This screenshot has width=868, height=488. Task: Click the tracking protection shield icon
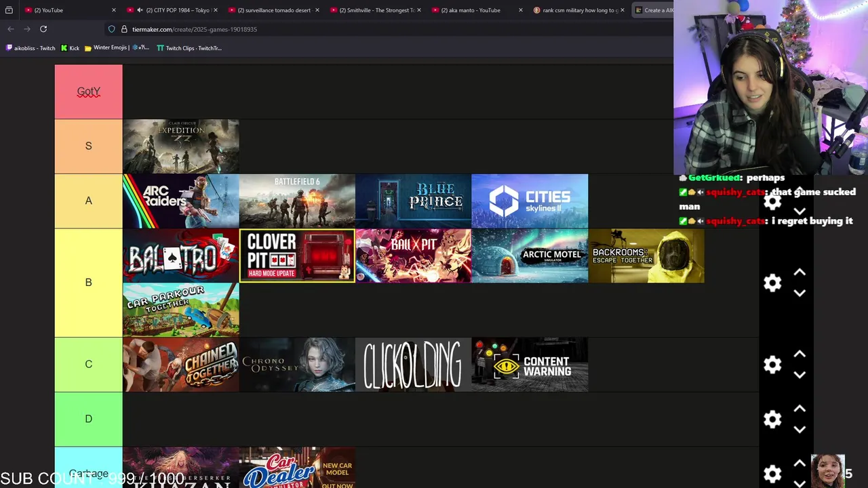[111, 29]
